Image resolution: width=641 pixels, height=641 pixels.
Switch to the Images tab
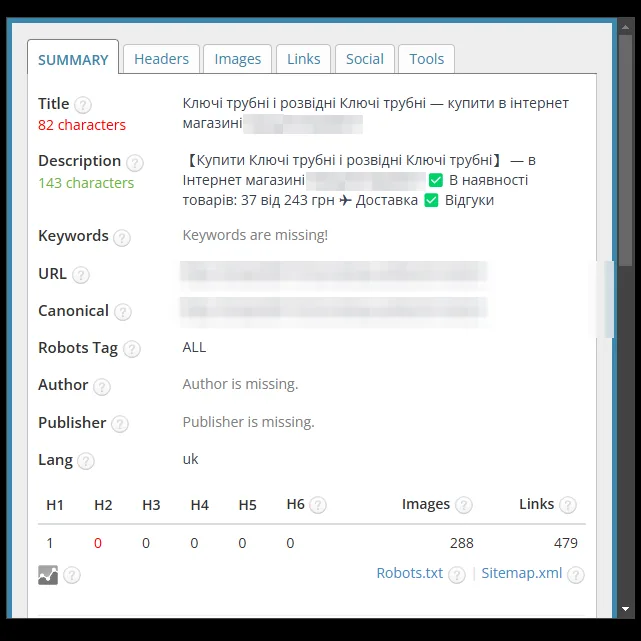238,59
